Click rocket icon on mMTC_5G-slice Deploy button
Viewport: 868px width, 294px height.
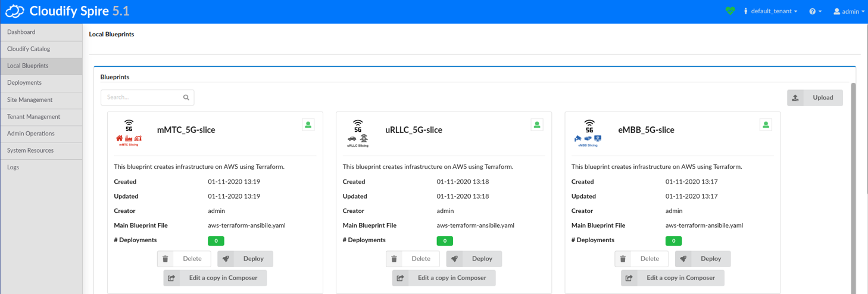(226, 259)
